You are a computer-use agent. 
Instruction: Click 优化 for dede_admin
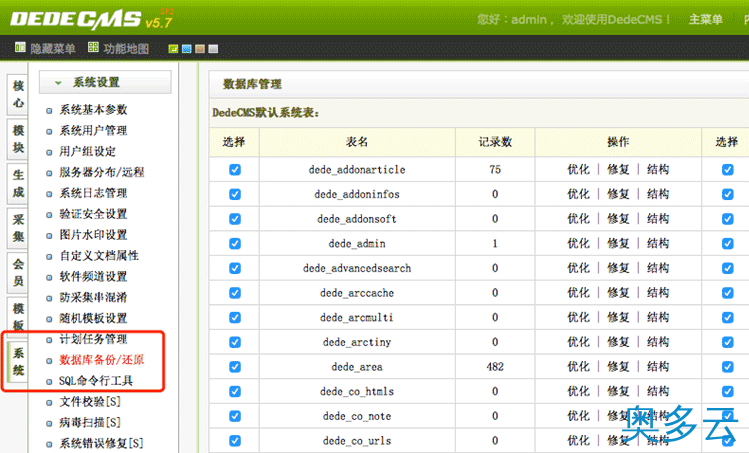[x=578, y=243]
